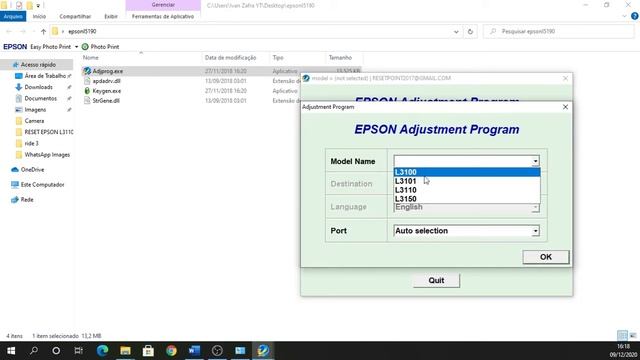Open Windows Start menu
Image resolution: width=640 pixels, height=360 pixels.
tap(11, 351)
